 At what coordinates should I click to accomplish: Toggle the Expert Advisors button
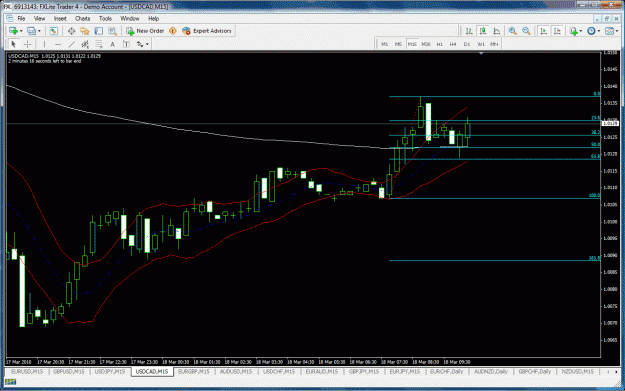pyautogui.click(x=207, y=31)
